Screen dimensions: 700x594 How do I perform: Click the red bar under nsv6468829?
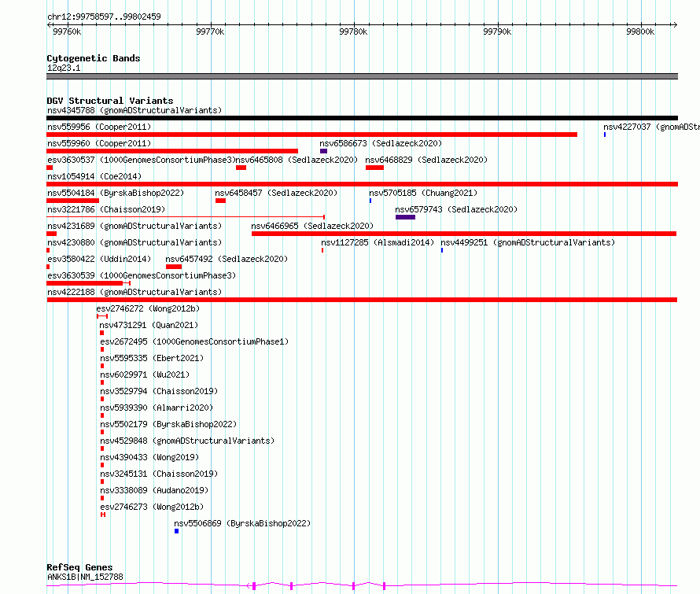pyautogui.click(x=374, y=168)
